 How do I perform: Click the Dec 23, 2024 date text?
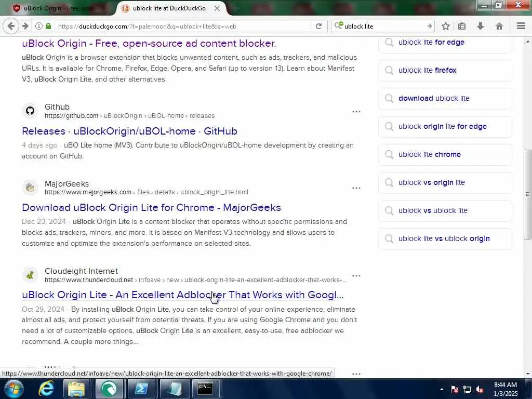click(x=44, y=221)
